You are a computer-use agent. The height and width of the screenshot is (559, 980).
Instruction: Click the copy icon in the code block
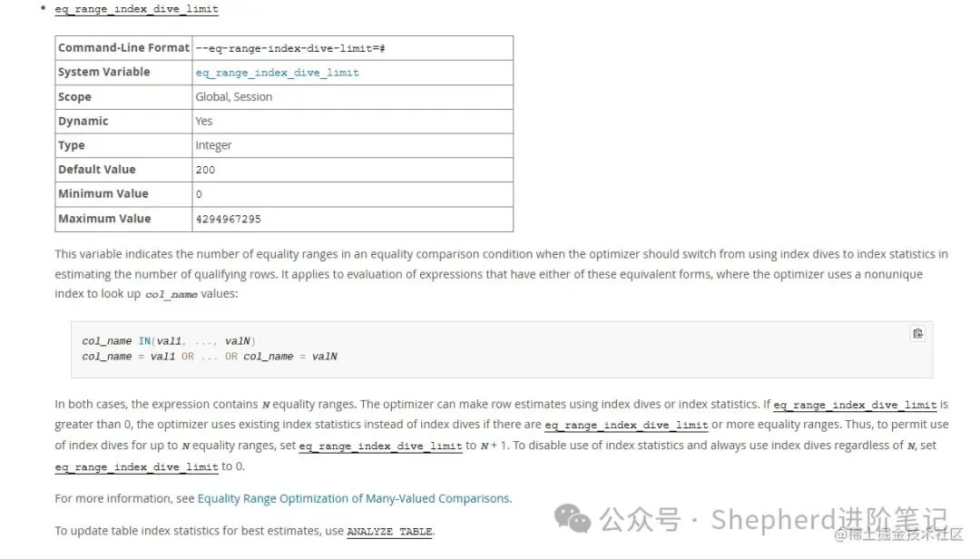pyautogui.click(x=917, y=333)
